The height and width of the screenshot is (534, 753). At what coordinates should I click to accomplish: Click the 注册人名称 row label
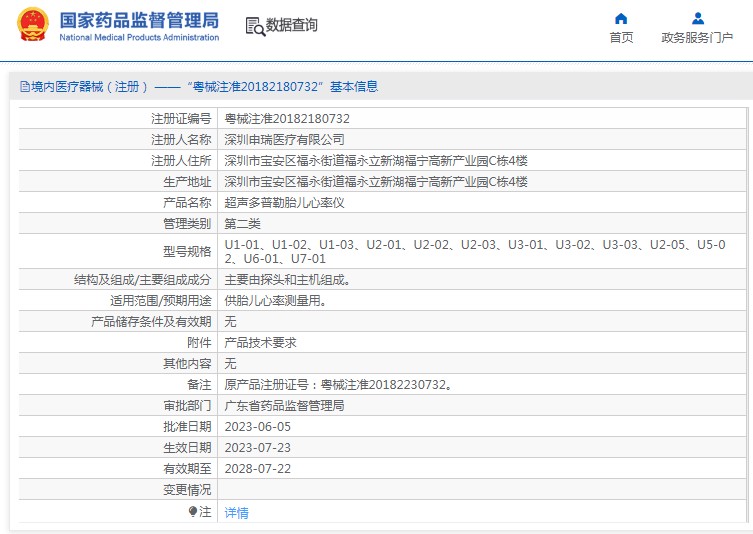coord(181,140)
